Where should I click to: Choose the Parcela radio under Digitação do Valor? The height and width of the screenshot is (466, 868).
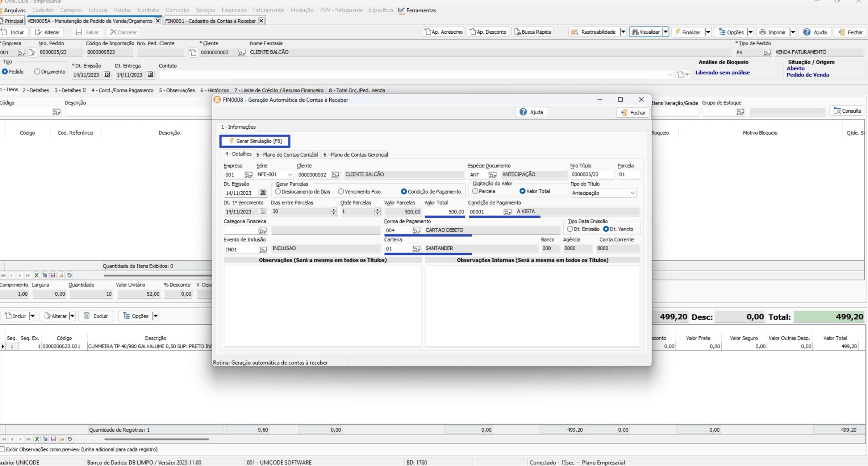(x=475, y=191)
